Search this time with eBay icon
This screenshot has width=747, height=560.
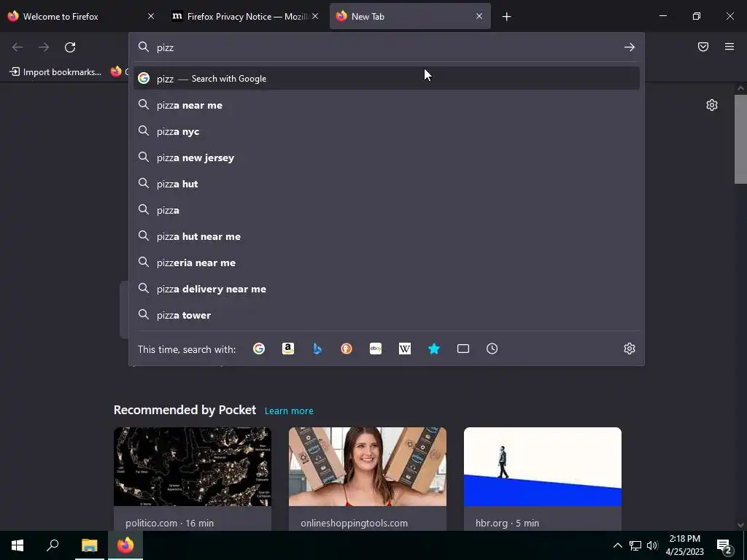pyautogui.click(x=376, y=349)
